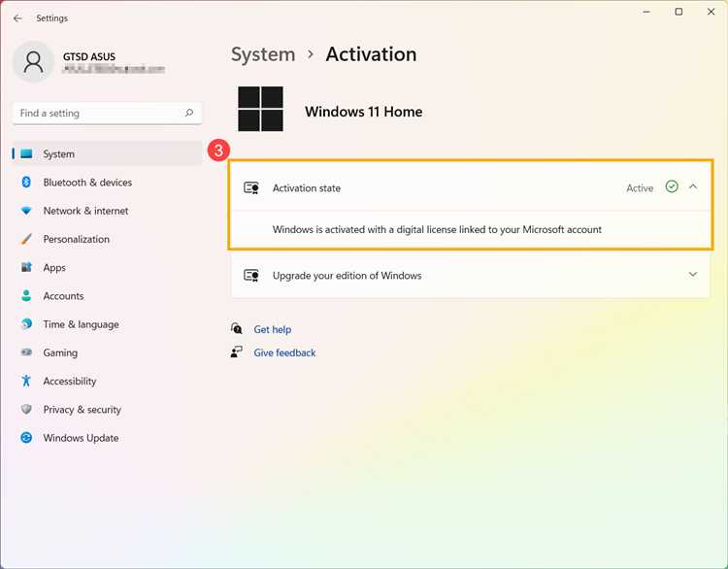The height and width of the screenshot is (569, 728).
Task: Click the Give feedback icon
Action: (x=236, y=352)
